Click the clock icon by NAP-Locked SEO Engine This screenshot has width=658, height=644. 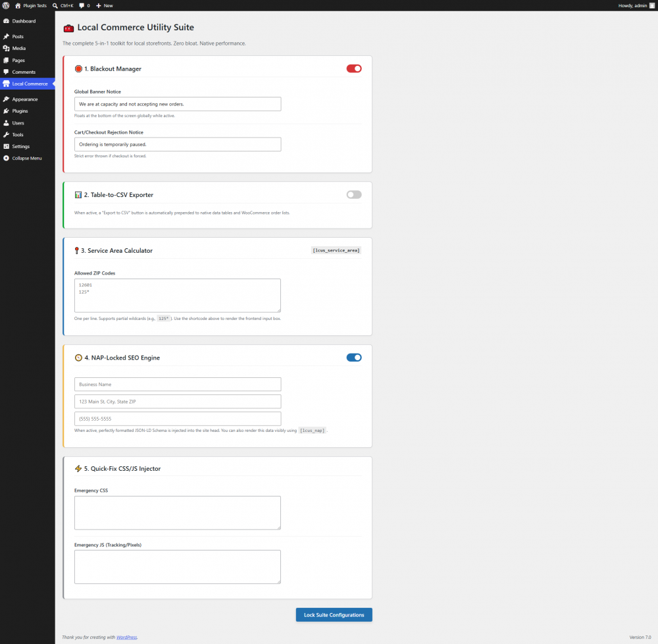pos(78,358)
